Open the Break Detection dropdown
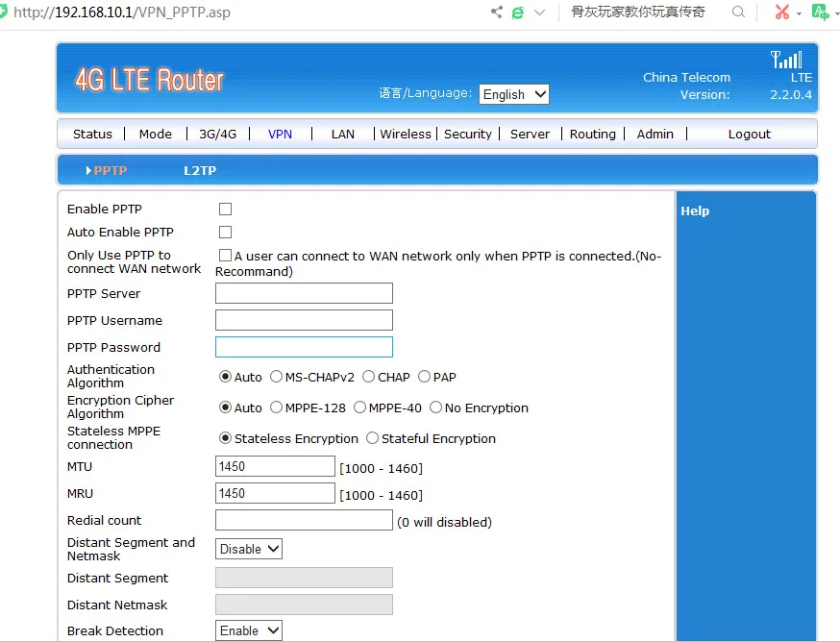The height and width of the screenshot is (642, 840). pos(248,630)
